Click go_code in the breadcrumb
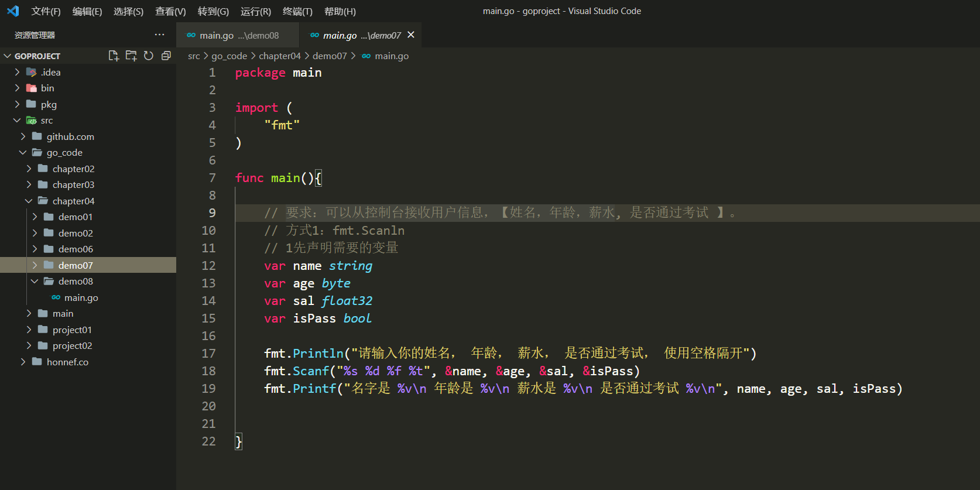 pyautogui.click(x=229, y=56)
